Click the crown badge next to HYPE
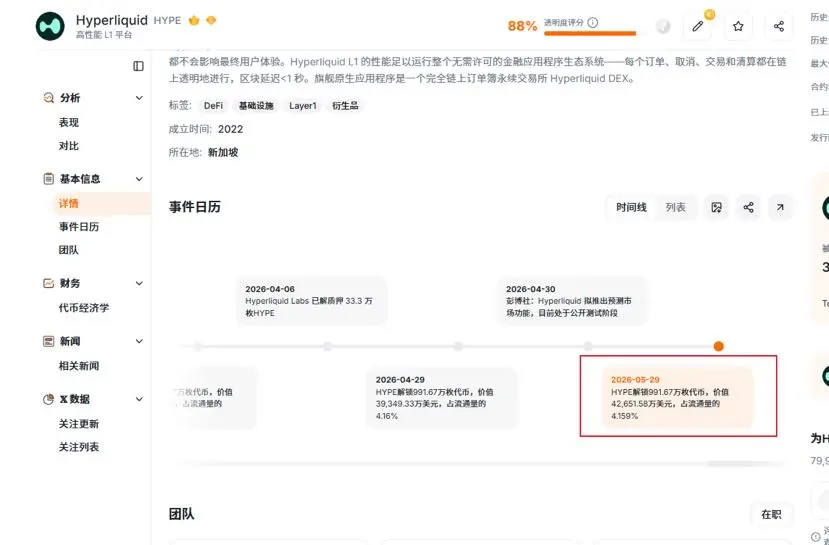The width and height of the screenshot is (829, 545). pyautogui.click(x=194, y=21)
